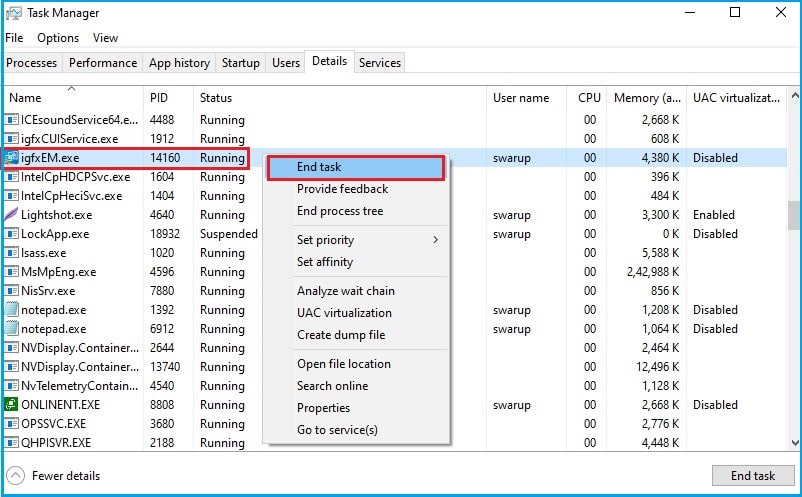Open the Options menu

pyautogui.click(x=58, y=38)
